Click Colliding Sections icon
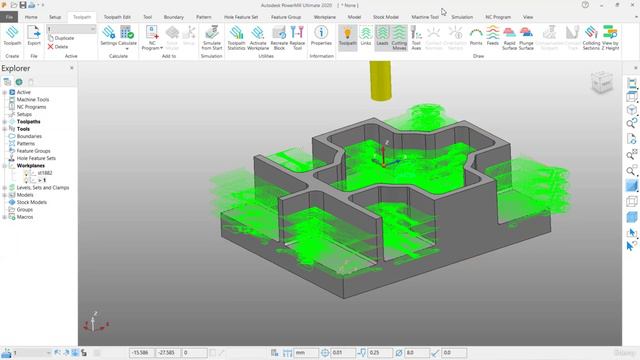 [x=591, y=38]
